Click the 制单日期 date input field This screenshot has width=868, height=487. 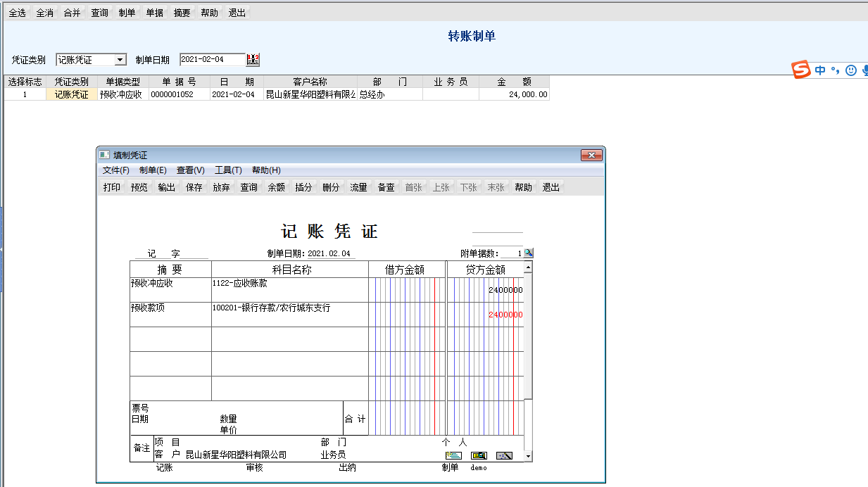(213, 60)
